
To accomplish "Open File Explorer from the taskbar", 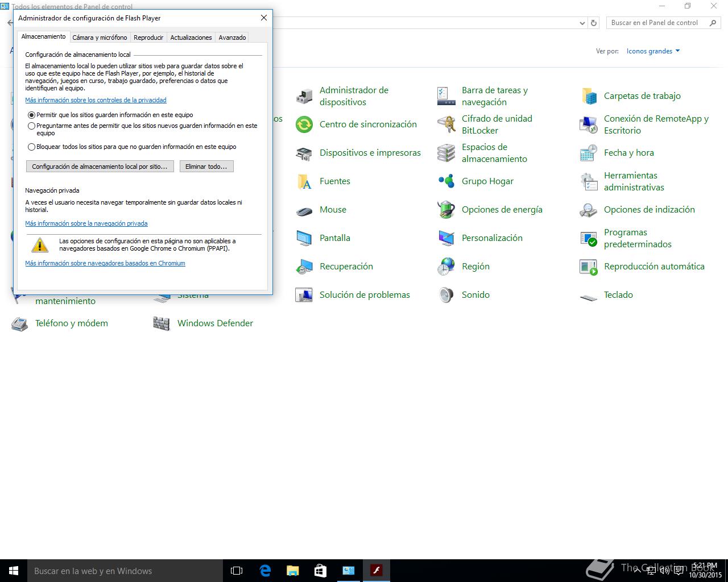I will [292, 571].
